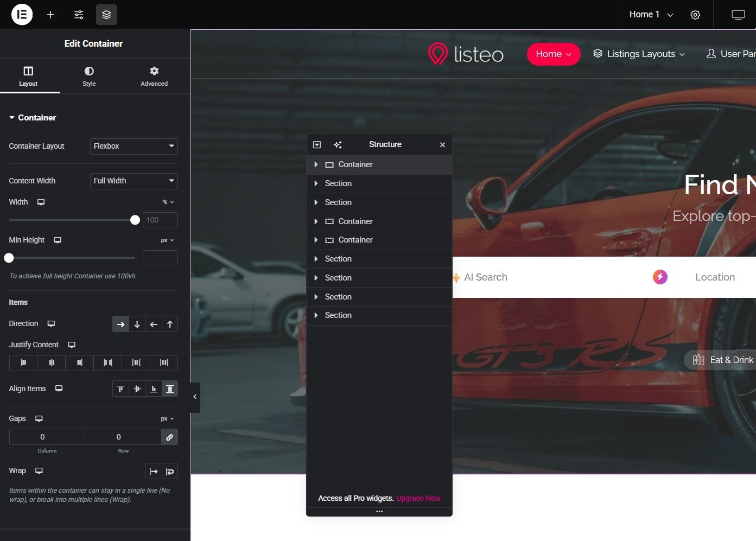Viewport: 756px width, 541px height.
Task: Select Align Items stretch option
Action: (x=170, y=389)
